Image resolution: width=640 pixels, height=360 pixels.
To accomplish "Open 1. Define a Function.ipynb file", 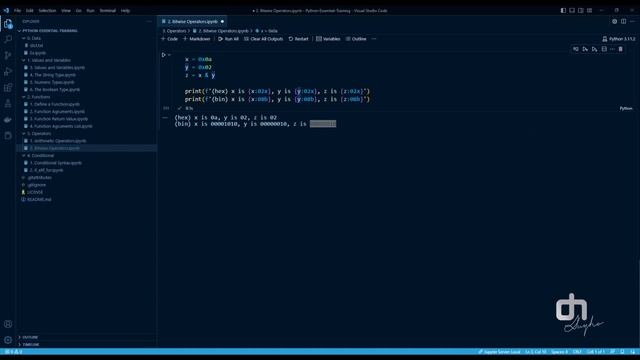I will 55,104.
